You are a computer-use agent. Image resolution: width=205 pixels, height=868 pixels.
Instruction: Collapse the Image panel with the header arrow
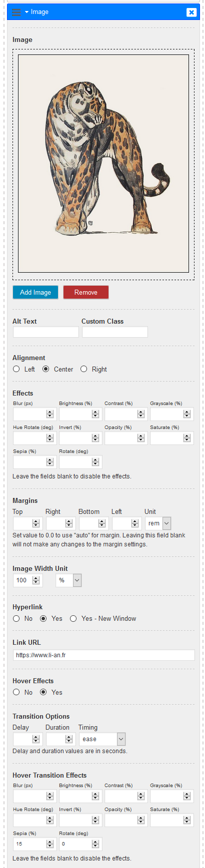[x=26, y=12]
